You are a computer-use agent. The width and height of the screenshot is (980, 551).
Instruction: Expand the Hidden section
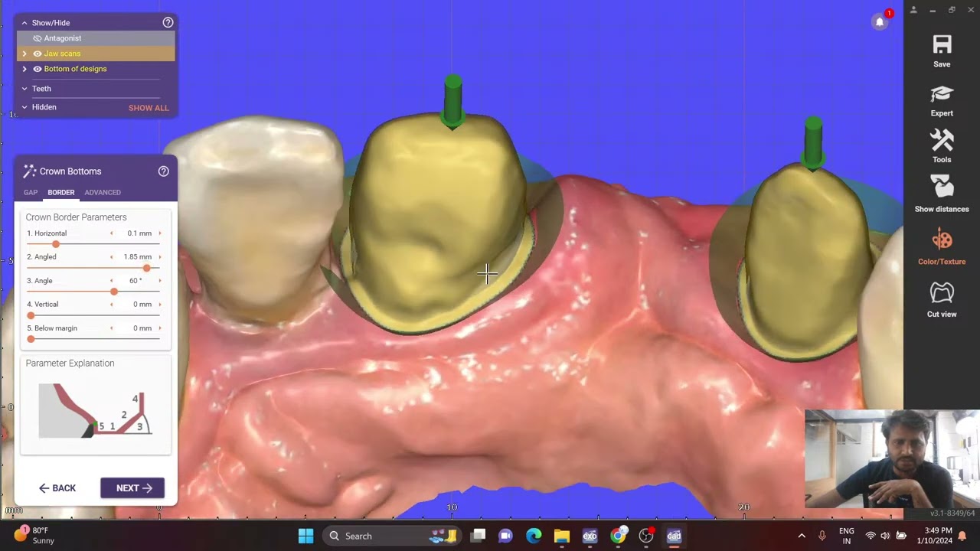coord(24,107)
